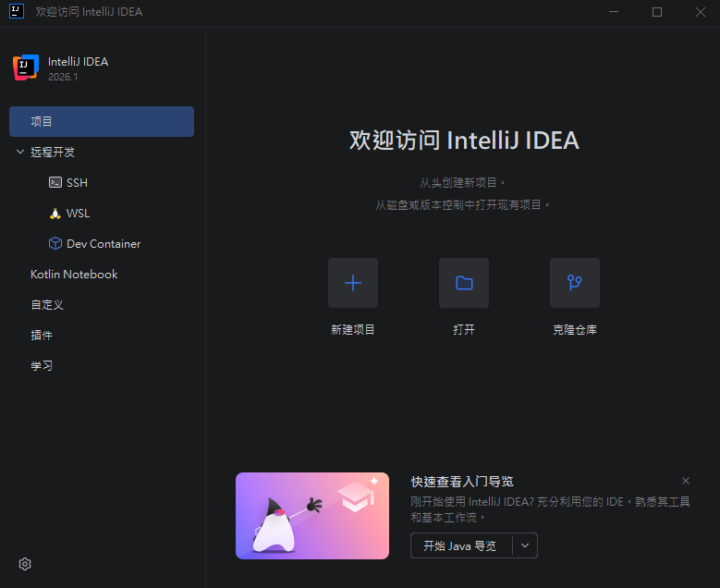720x588 pixels.
Task: Go to the 插件 section
Action: pyautogui.click(x=42, y=336)
